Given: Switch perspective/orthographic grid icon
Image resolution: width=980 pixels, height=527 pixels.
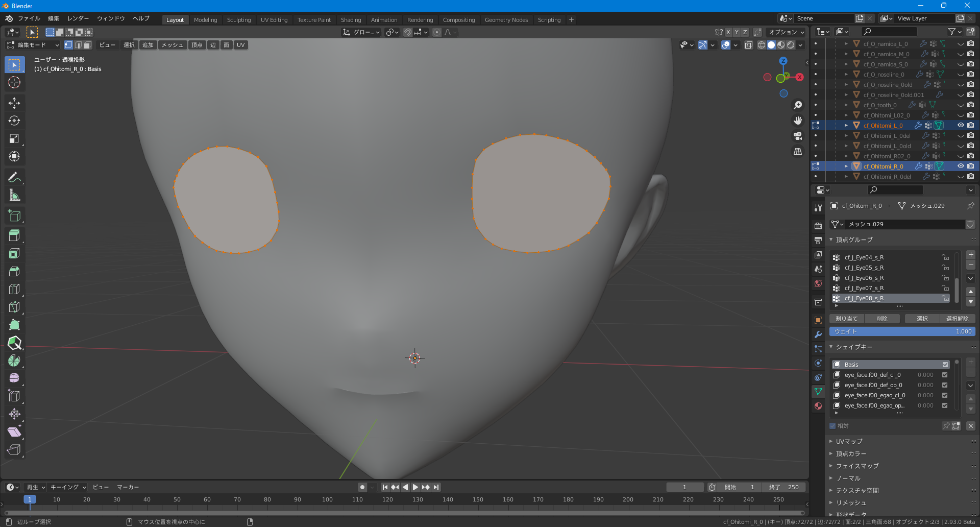Looking at the screenshot, I should [798, 152].
